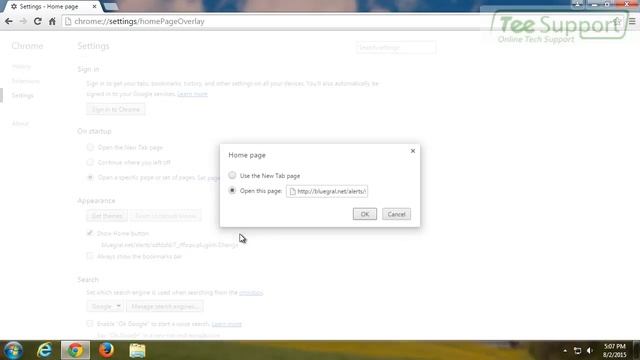This screenshot has height=360, width=640.
Task: Open the Windows Start menu
Action: pos(13,350)
